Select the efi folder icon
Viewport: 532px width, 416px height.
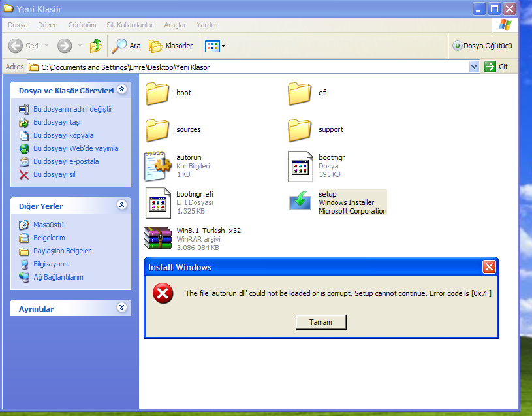click(x=300, y=93)
